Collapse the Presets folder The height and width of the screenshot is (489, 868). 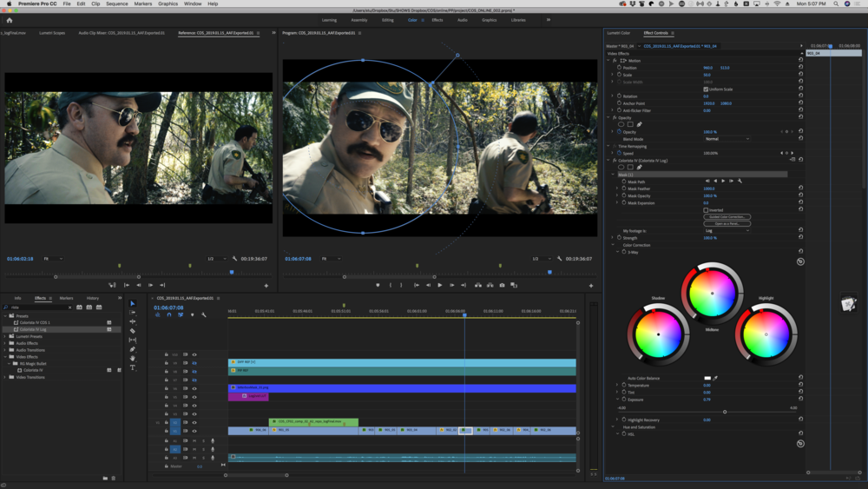tap(5, 315)
